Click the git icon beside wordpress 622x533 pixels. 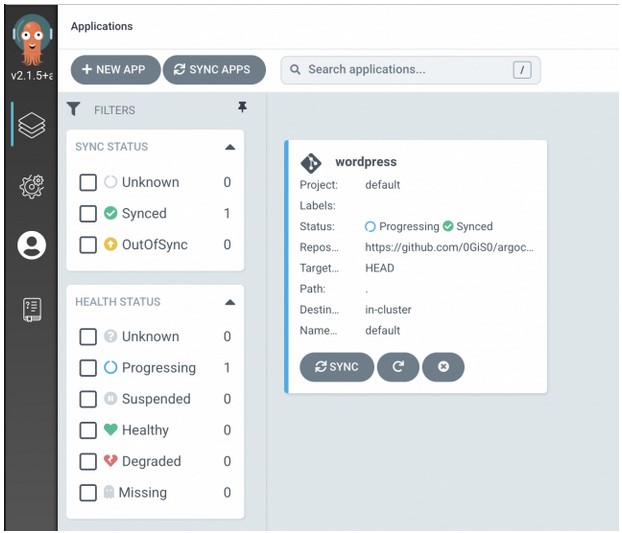[x=311, y=163]
